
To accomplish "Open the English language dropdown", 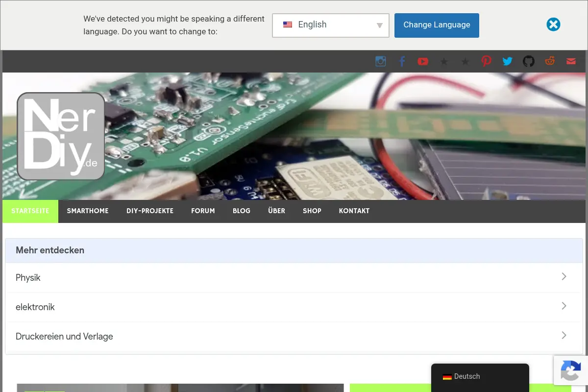I will 331,25.
